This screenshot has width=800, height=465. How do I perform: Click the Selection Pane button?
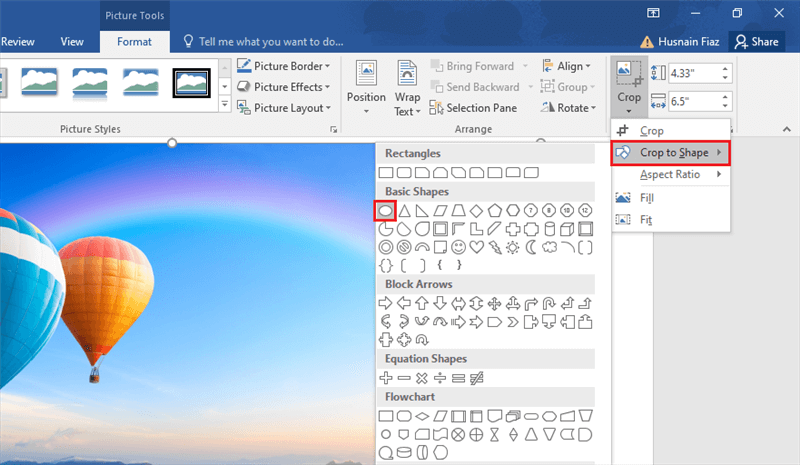click(x=473, y=108)
